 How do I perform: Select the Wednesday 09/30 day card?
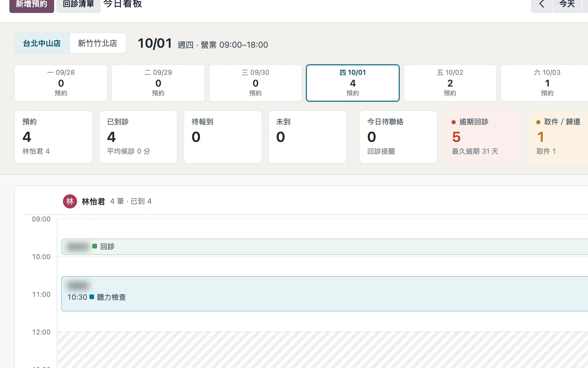(255, 83)
